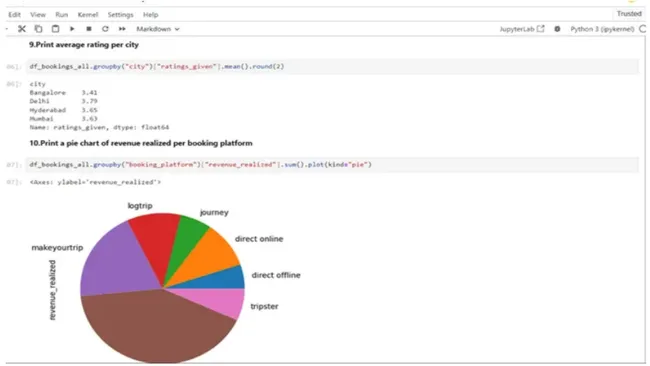Viewport: 650px width, 366px height.
Task: Click the Name: ratings_given dtype output line
Action: 99,127
